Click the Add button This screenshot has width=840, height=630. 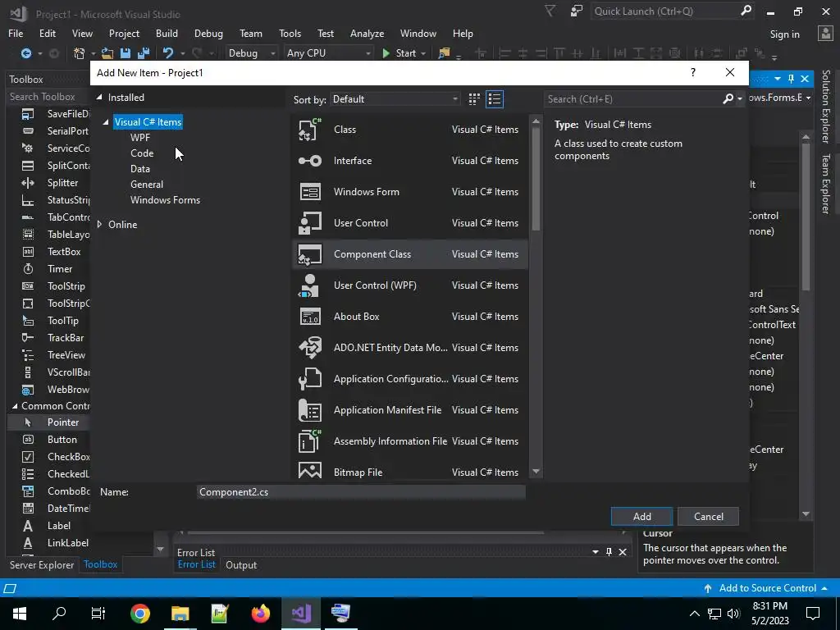click(641, 517)
